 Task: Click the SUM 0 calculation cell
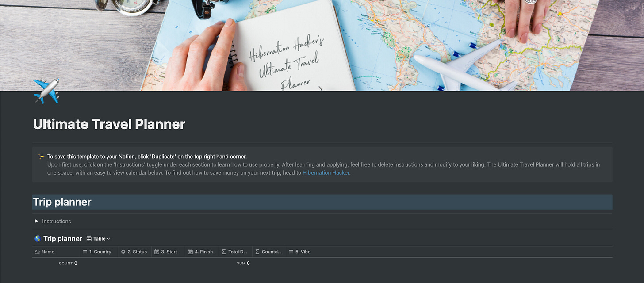(243, 264)
